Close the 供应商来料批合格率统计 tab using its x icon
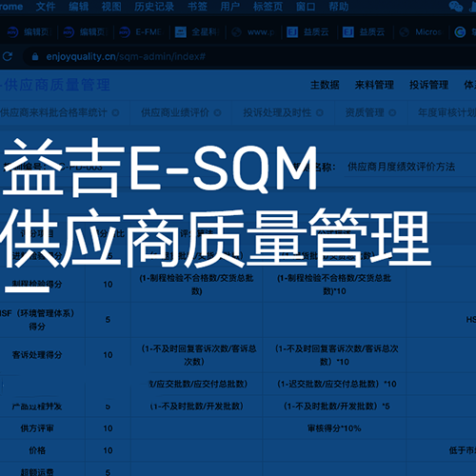 coord(116,112)
